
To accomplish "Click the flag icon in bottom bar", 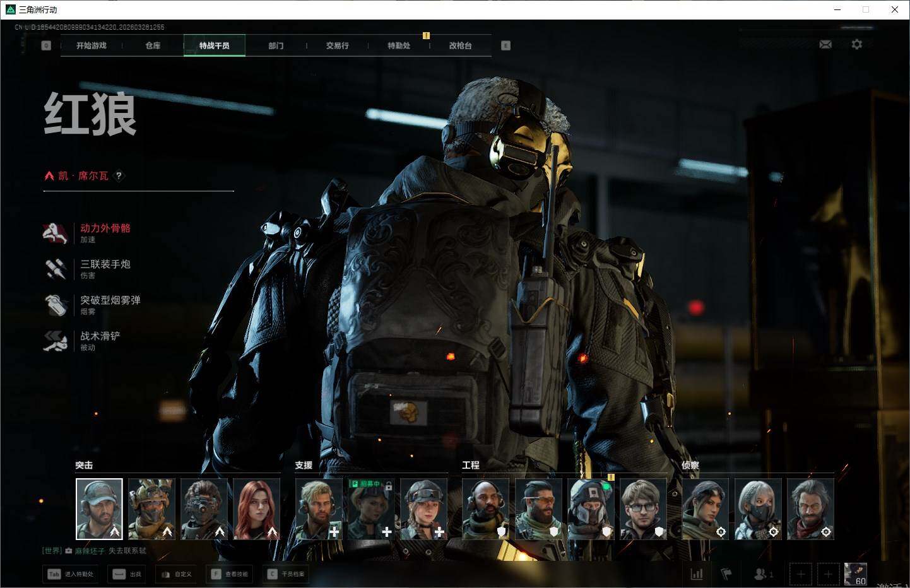I will click(726, 574).
